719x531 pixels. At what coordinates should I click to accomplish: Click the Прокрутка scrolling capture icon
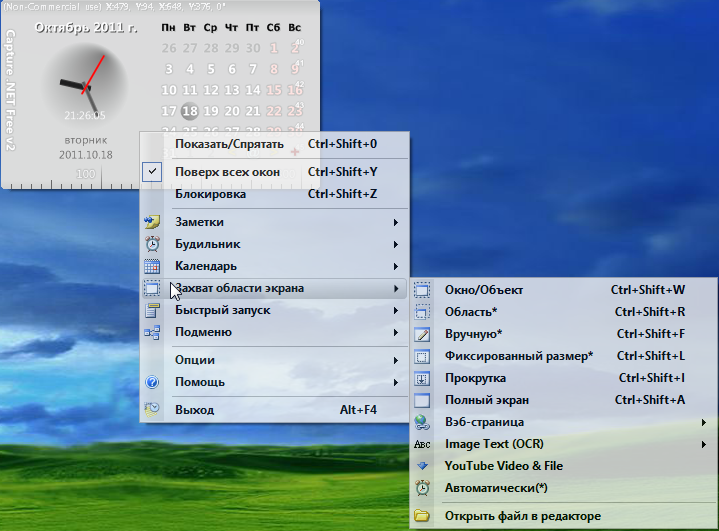pyautogui.click(x=422, y=378)
